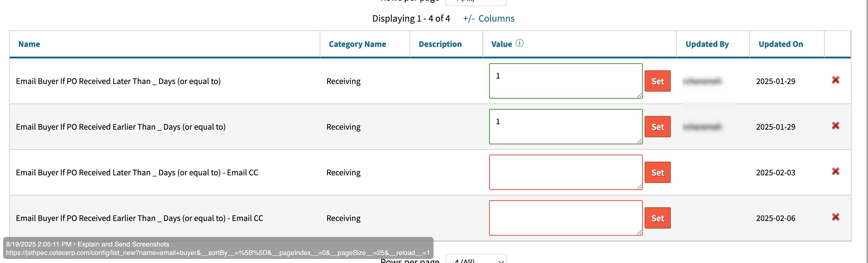Open the +/- Columns selector

tap(489, 19)
